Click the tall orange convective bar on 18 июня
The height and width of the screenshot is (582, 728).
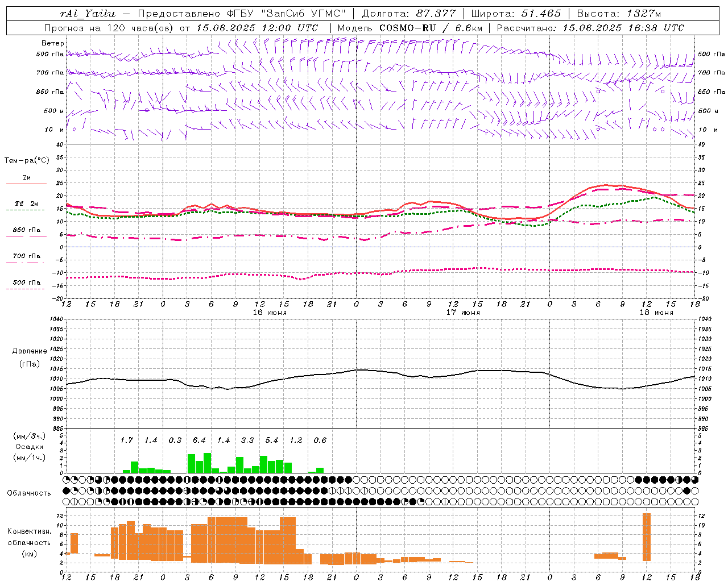(x=647, y=537)
